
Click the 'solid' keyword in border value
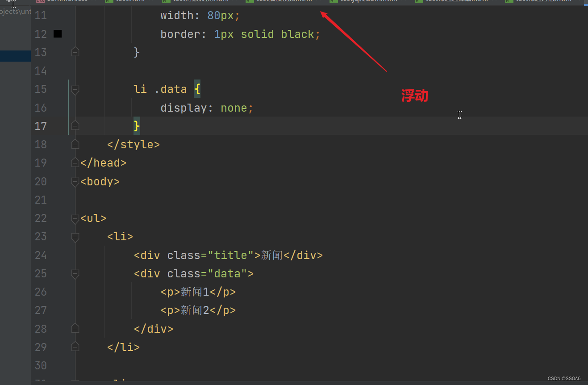point(258,34)
